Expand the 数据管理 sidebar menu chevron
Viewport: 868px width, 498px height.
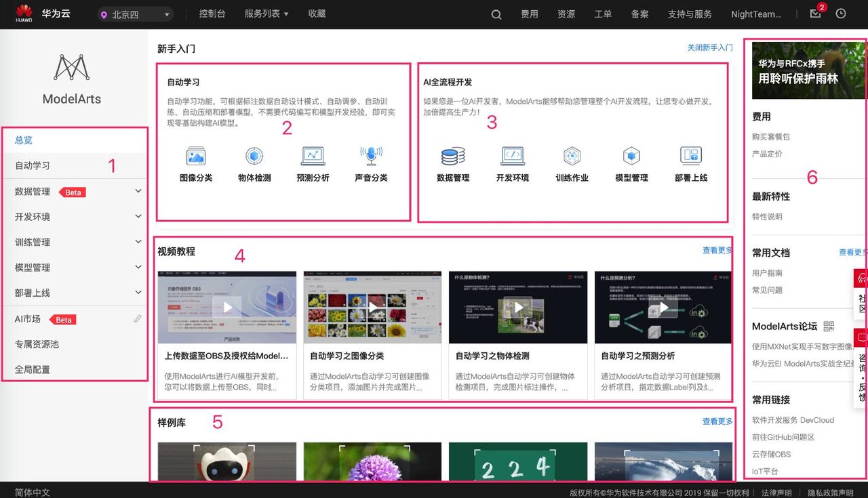138,191
